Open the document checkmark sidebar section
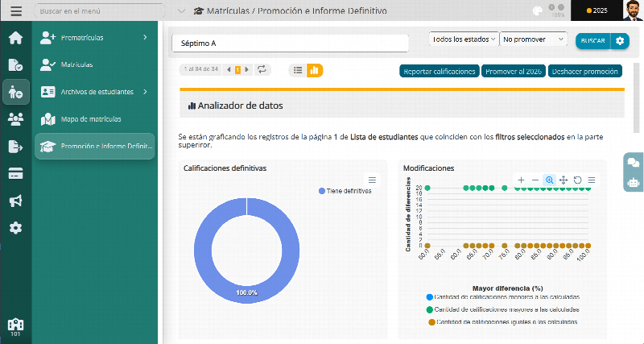This screenshot has height=344, width=644. [x=15, y=64]
